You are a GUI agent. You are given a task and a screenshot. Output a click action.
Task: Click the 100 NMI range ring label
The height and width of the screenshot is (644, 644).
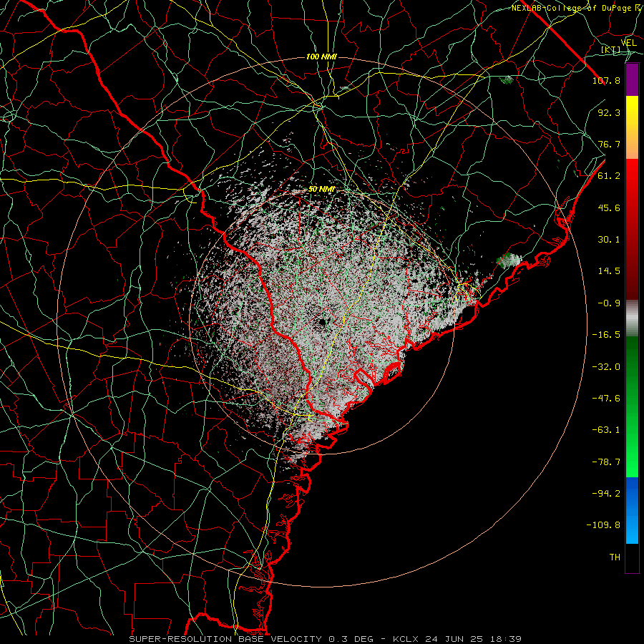[x=321, y=57]
